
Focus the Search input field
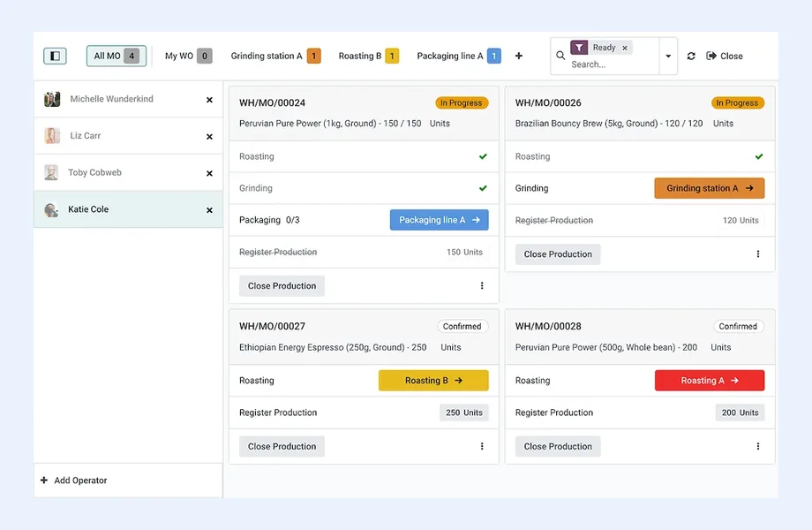pyautogui.click(x=613, y=64)
